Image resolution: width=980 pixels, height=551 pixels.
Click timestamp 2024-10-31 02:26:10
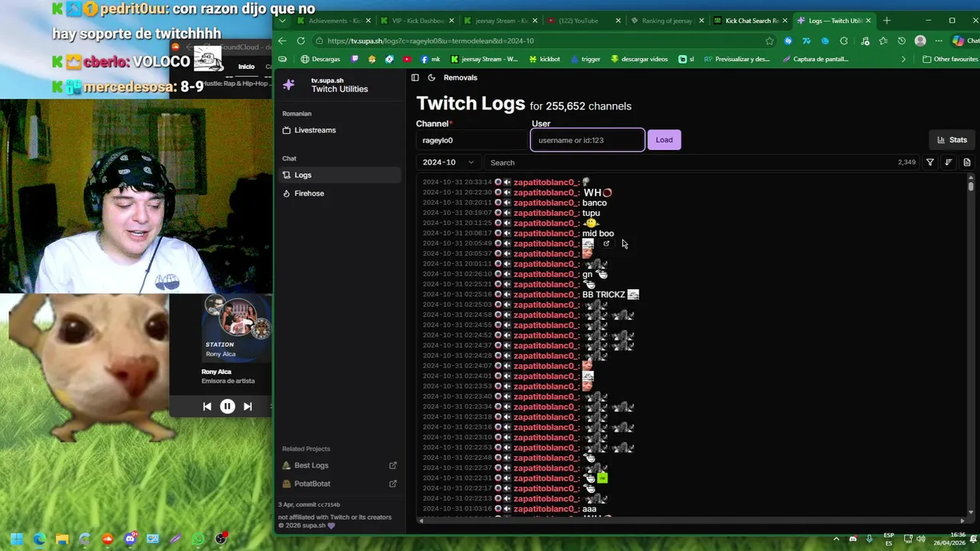tap(457, 274)
